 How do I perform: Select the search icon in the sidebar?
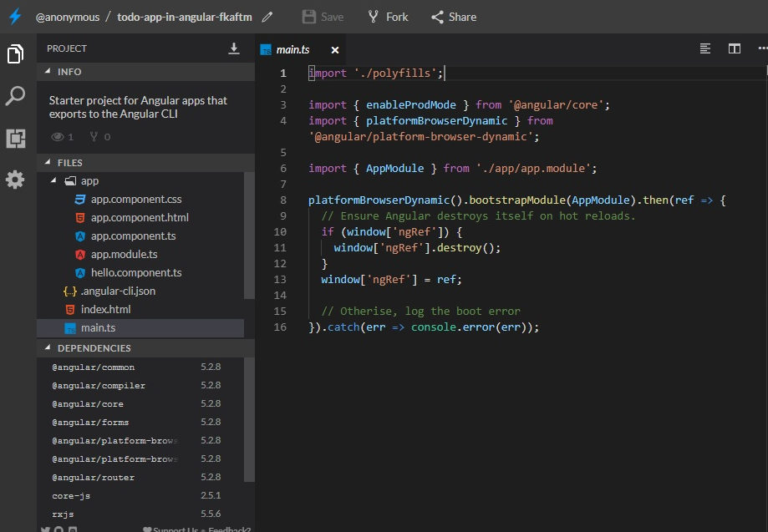pos(13,96)
